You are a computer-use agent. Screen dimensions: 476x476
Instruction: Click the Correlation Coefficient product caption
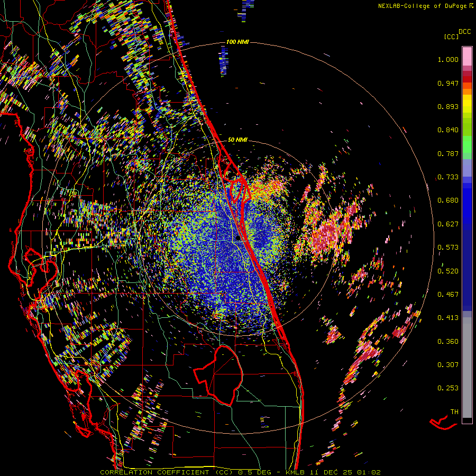pyautogui.click(x=240, y=472)
